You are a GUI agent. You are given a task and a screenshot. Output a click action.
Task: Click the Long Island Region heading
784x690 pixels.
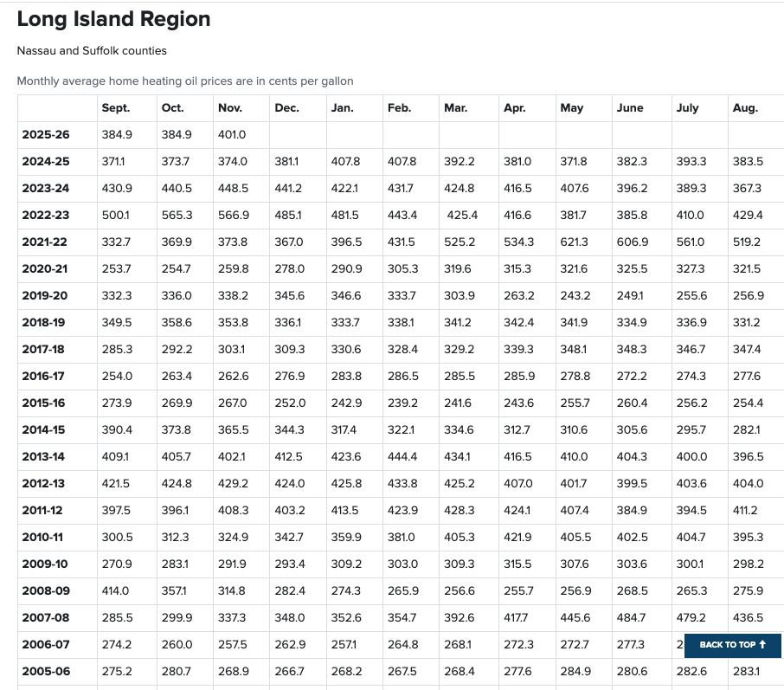113,19
